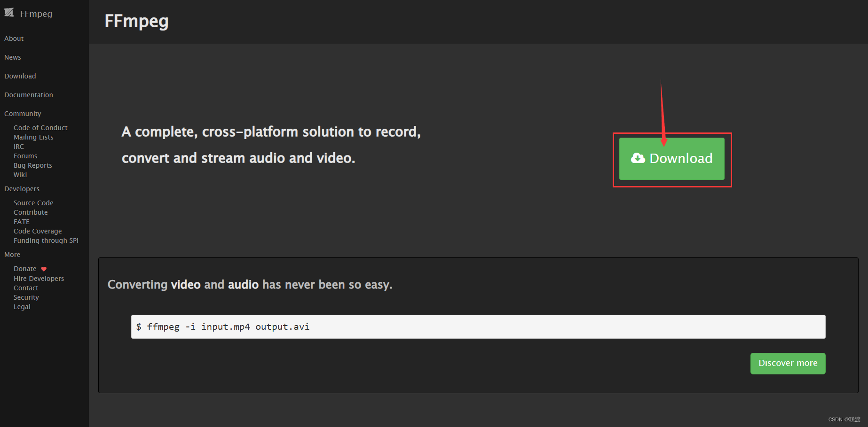This screenshot has width=868, height=427.
Task: Open Funding through SPI link
Action: pyautogui.click(x=46, y=241)
